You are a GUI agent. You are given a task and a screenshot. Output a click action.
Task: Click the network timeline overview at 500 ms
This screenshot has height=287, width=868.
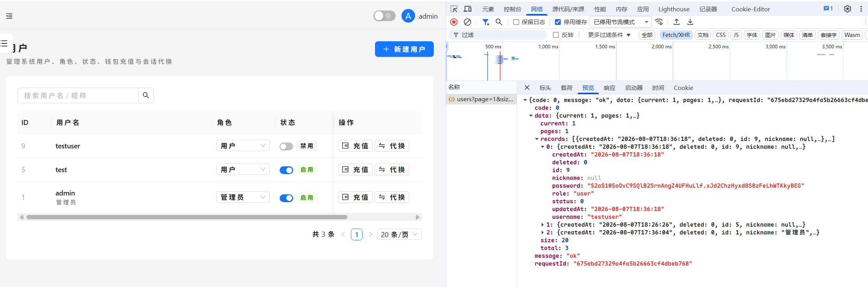pyautogui.click(x=493, y=47)
